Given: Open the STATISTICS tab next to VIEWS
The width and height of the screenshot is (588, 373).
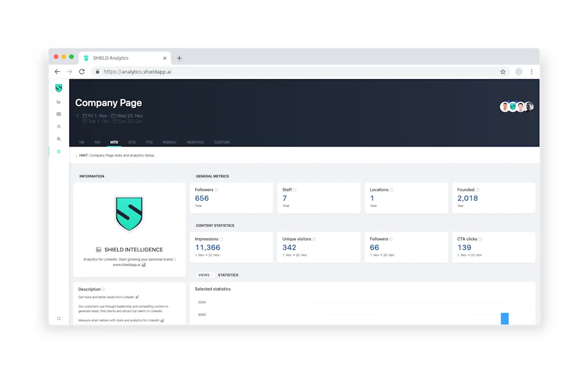Looking at the screenshot, I should (x=228, y=275).
